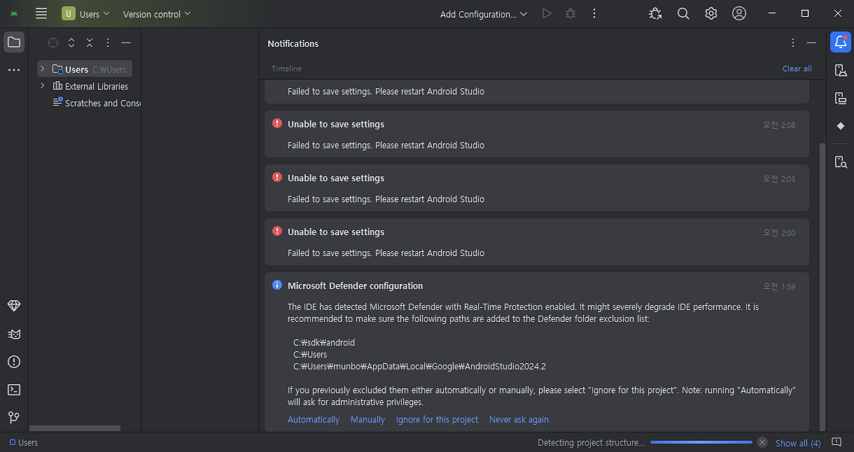This screenshot has width=854, height=452.
Task: Click Never ask again link
Action: (x=518, y=419)
